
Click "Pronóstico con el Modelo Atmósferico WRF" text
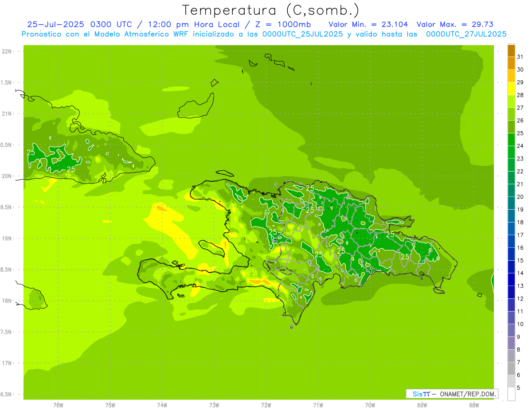point(106,34)
